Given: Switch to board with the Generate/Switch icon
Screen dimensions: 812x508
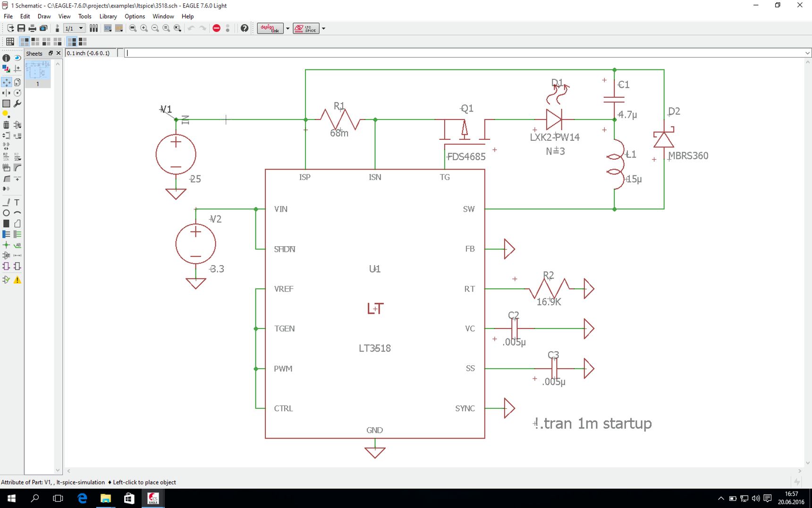Looking at the screenshot, I should 57,28.
